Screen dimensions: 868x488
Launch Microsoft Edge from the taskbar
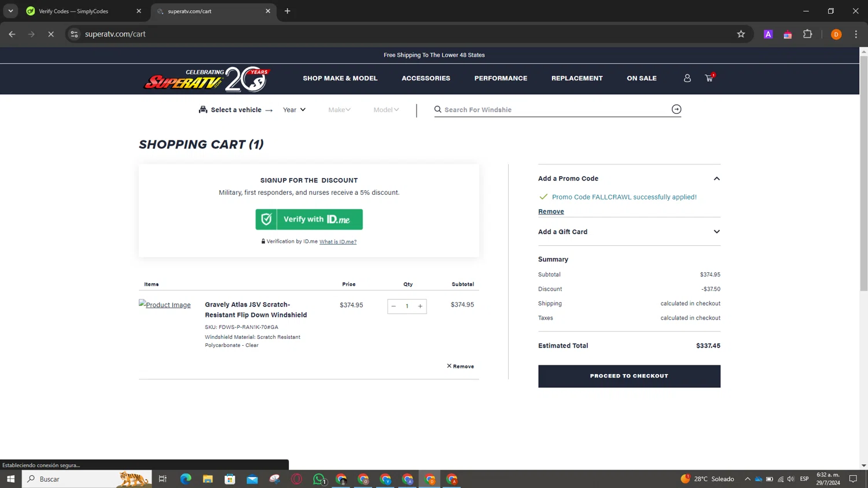(186, 479)
